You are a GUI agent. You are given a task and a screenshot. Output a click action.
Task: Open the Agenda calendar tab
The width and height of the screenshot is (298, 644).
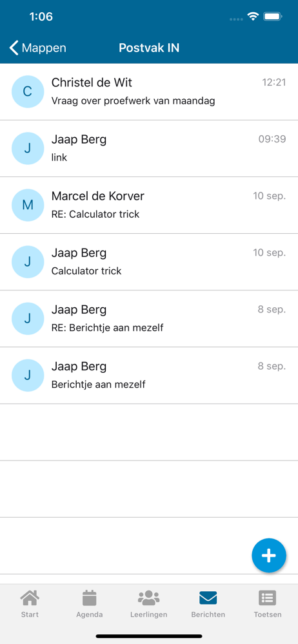pos(89,604)
